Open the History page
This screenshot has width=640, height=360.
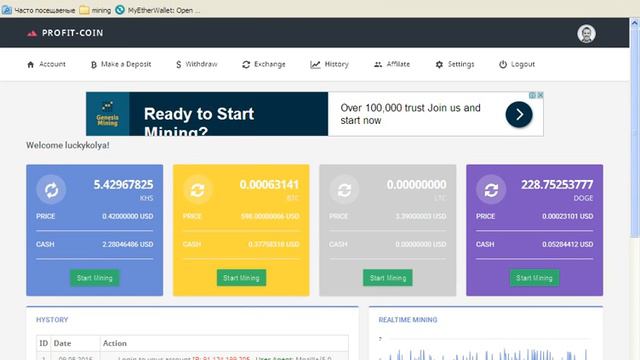pos(337,64)
